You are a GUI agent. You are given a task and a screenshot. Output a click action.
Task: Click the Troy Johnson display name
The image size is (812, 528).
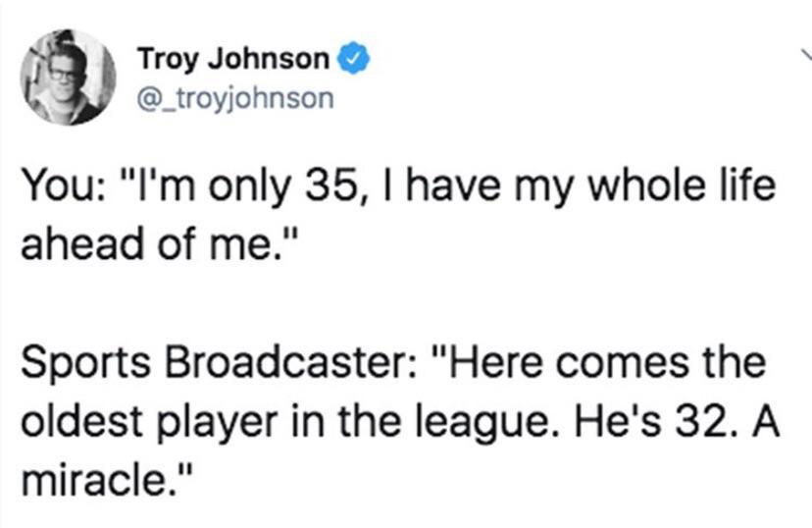point(232,60)
